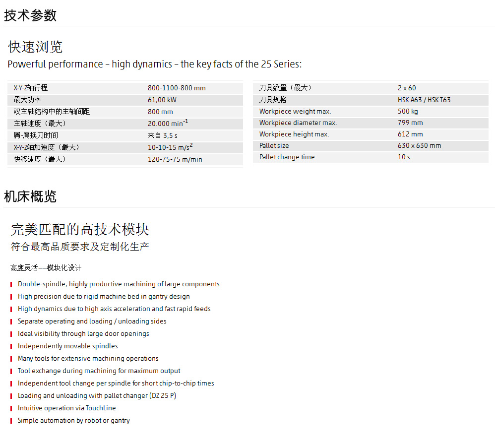Click red bullet beside Double-spindle machining item
The image size is (495, 448).
pos(11,284)
